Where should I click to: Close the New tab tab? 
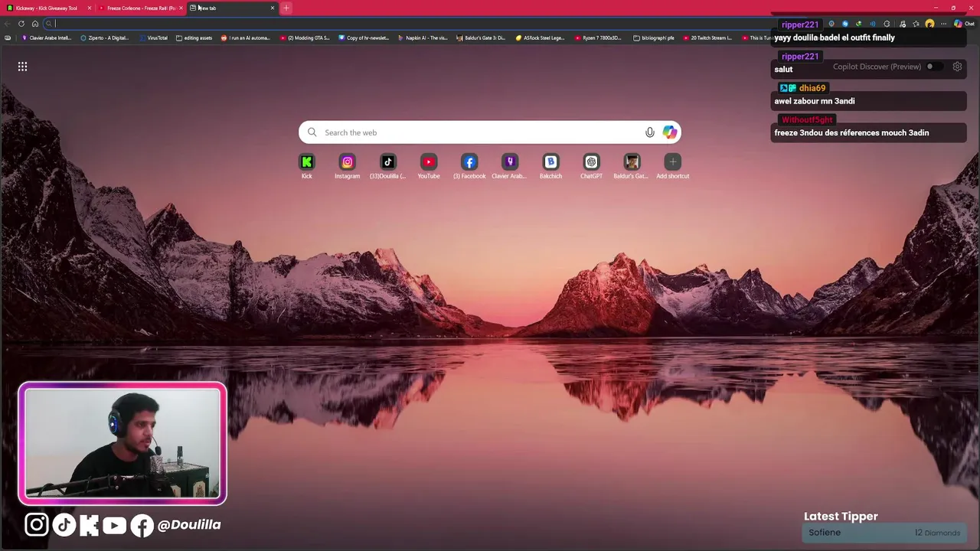tap(272, 8)
